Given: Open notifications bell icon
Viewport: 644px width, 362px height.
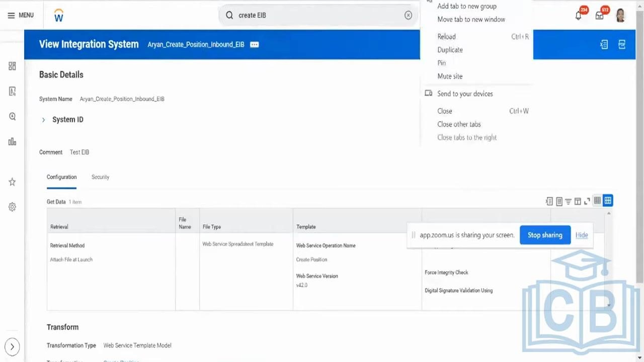Looking at the screenshot, I should [x=579, y=16].
